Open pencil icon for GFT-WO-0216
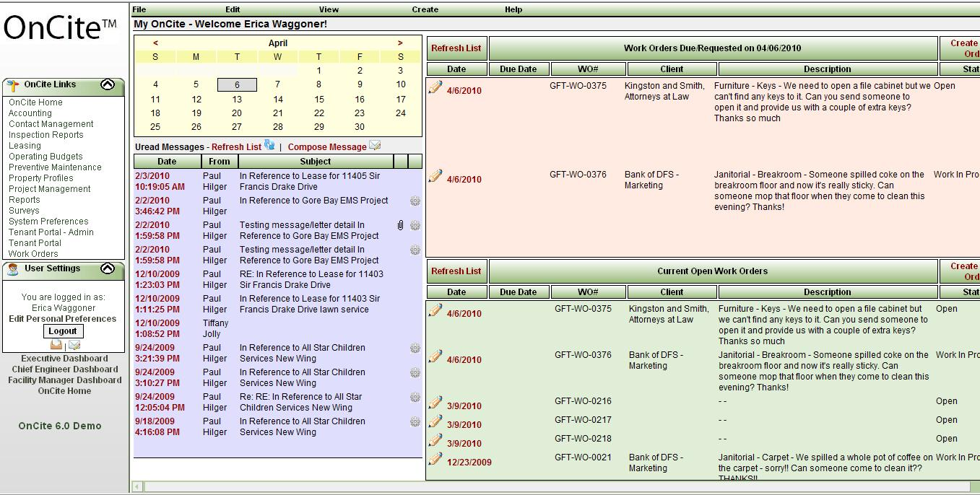The width and height of the screenshot is (980, 495). click(x=435, y=403)
